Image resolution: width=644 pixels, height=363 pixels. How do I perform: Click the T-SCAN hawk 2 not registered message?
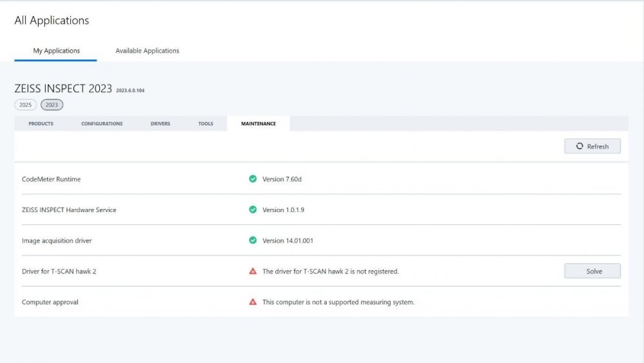(x=330, y=271)
